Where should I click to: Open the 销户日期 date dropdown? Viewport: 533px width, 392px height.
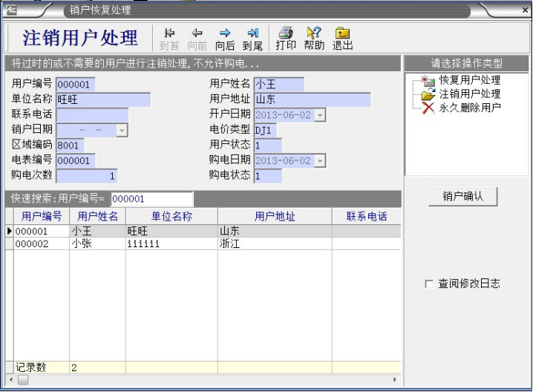click(x=122, y=130)
